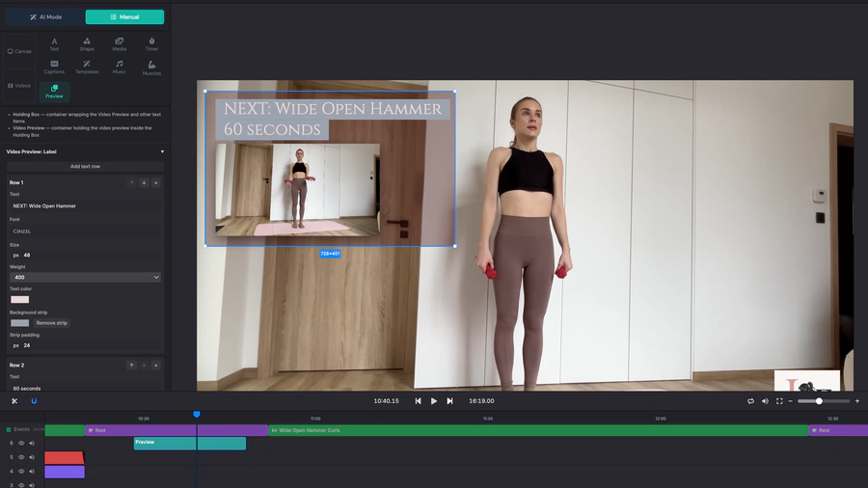This screenshot has height=488, width=868.
Task: Play the video
Action: 434,401
